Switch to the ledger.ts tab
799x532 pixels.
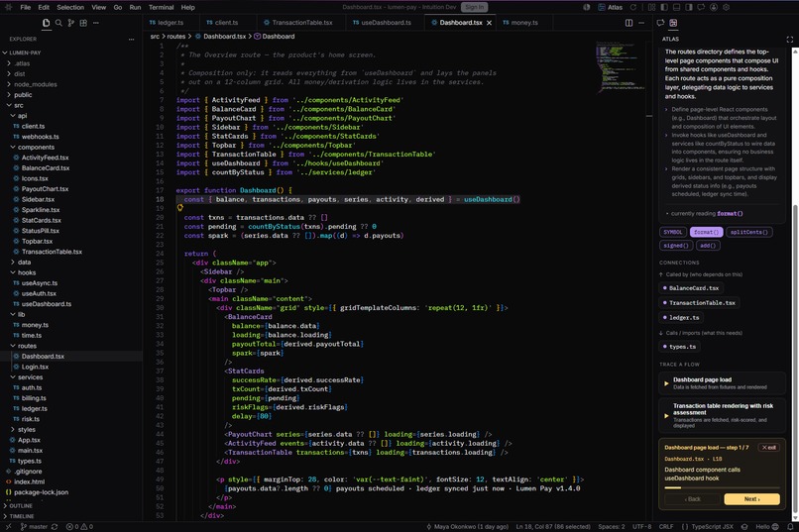(x=171, y=23)
